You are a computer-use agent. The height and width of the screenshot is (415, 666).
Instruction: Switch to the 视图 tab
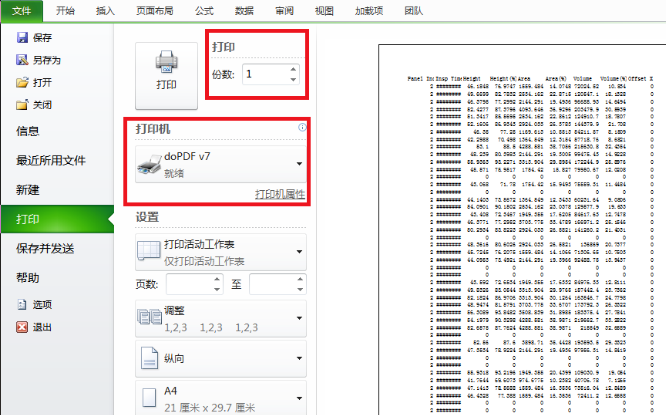(324, 11)
